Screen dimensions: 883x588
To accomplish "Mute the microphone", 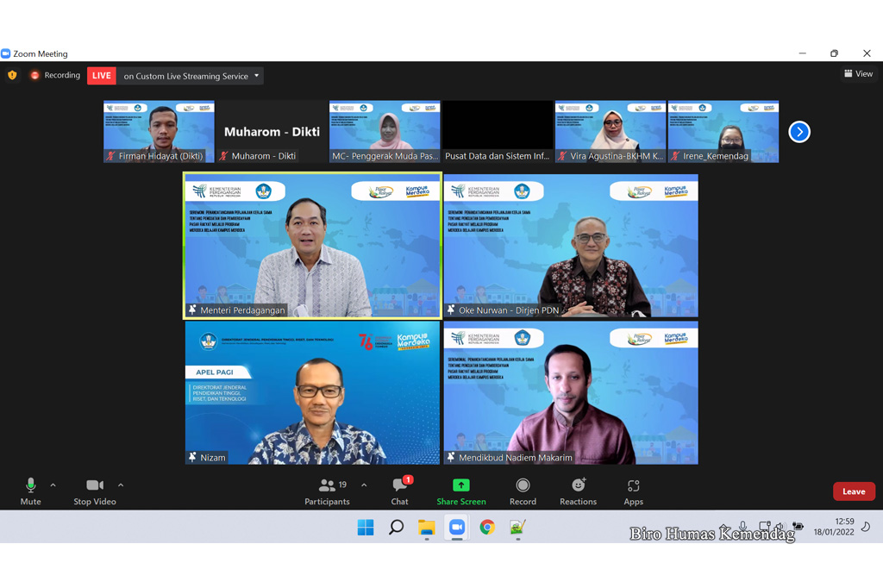I will (30, 491).
